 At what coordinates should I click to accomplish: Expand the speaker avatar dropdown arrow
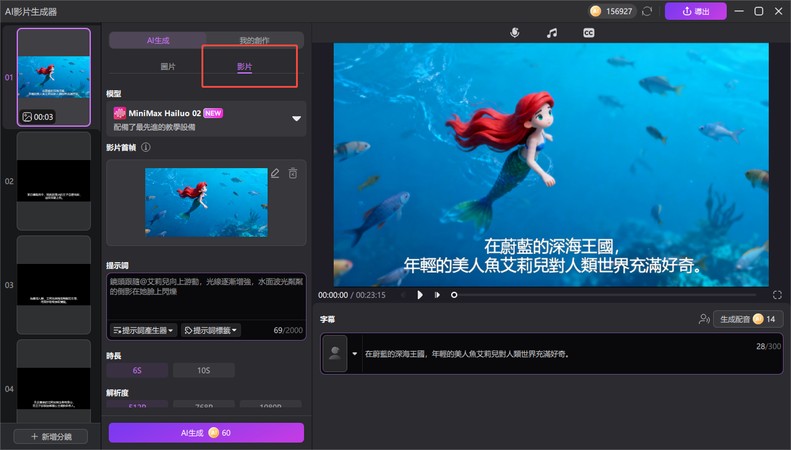coord(355,354)
